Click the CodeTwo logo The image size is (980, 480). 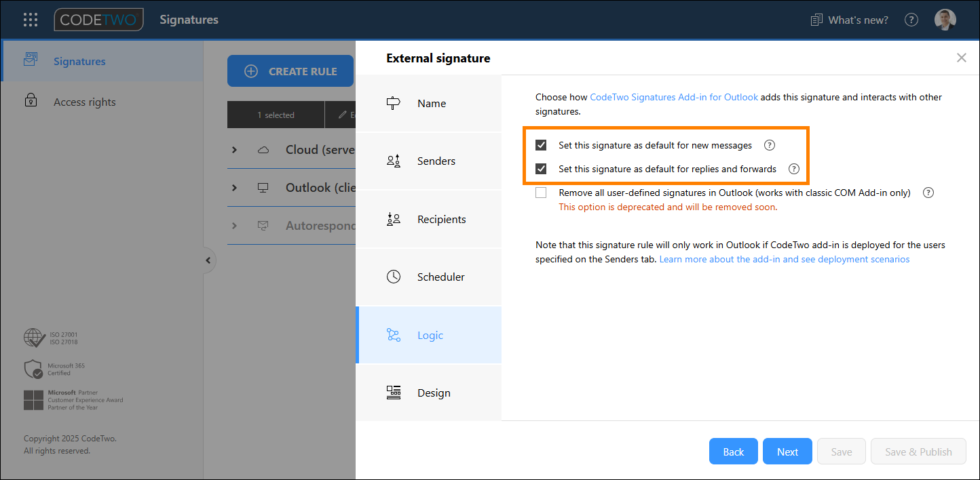point(99,20)
